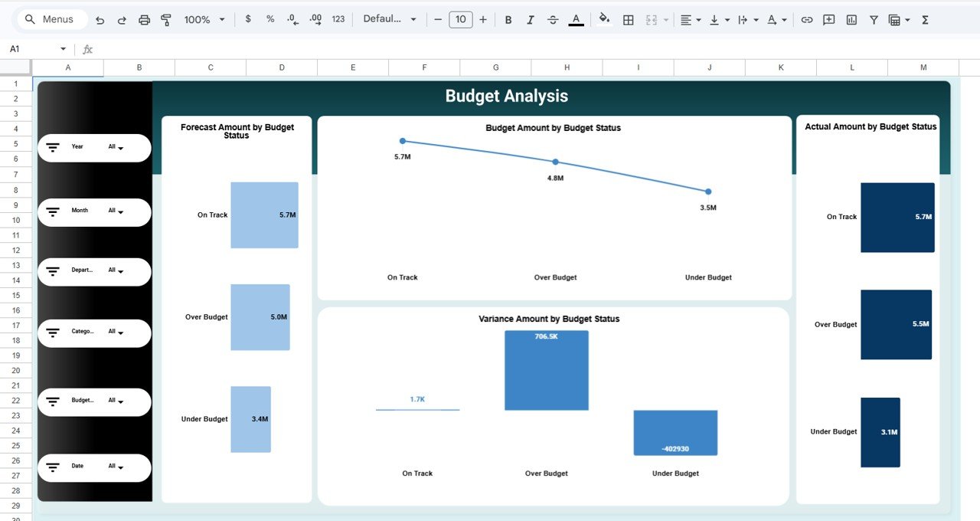Open the Insert link tool
The height and width of the screenshot is (521, 980).
tap(806, 19)
